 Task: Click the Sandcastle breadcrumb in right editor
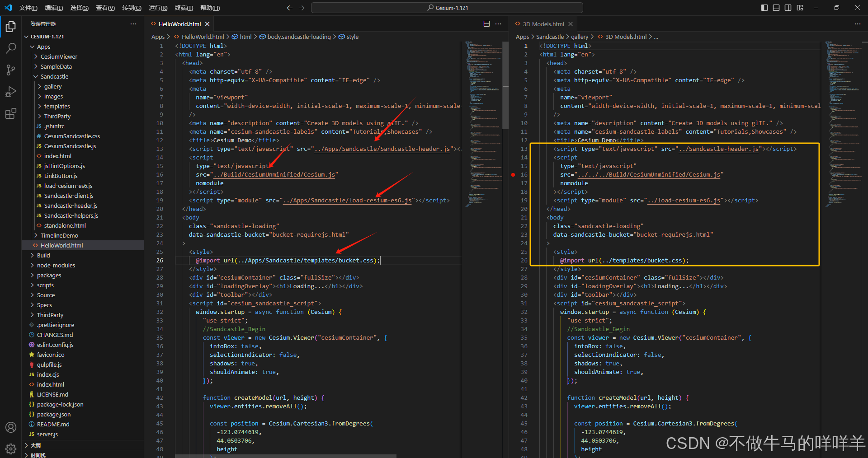click(550, 37)
